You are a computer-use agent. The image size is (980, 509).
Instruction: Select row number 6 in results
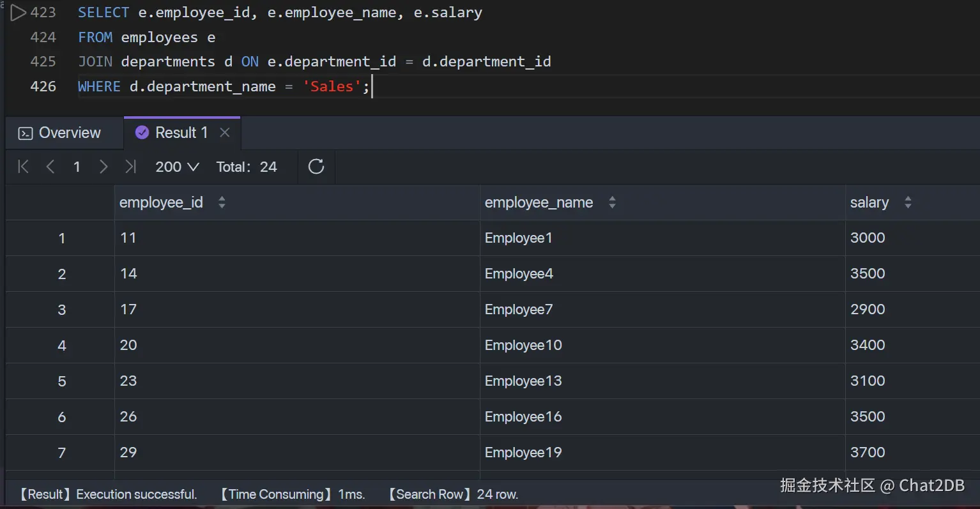click(x=61, y=417)
